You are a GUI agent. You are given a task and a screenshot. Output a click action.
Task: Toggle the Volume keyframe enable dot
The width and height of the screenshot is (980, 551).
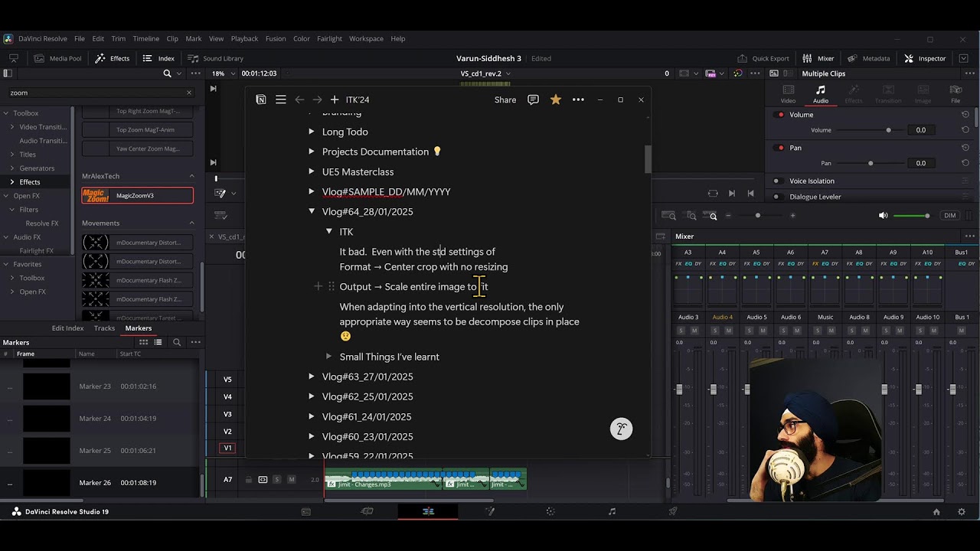(x=780, y=115)
